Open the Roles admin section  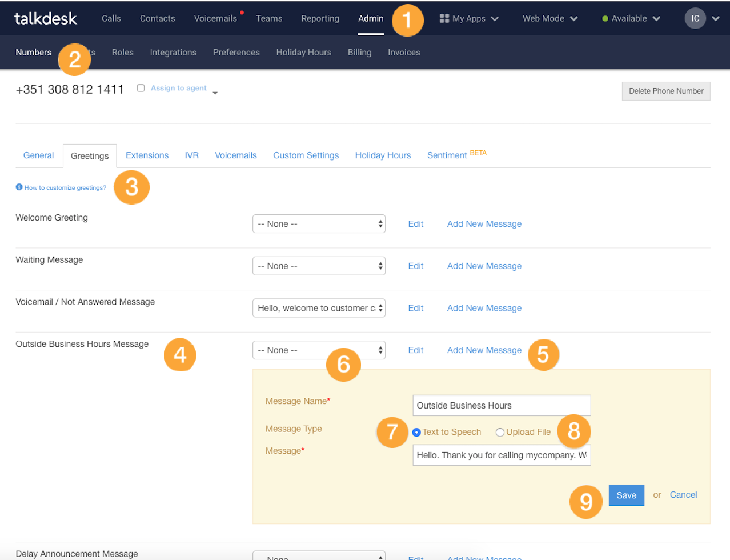pyautogui.click(x=123, y=52)
